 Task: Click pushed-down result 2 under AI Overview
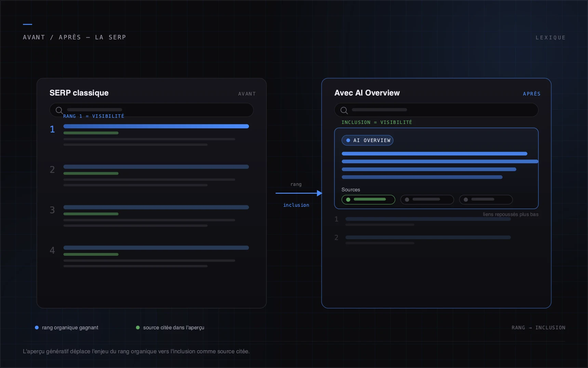pyautogui.click(x=423, y=239)
